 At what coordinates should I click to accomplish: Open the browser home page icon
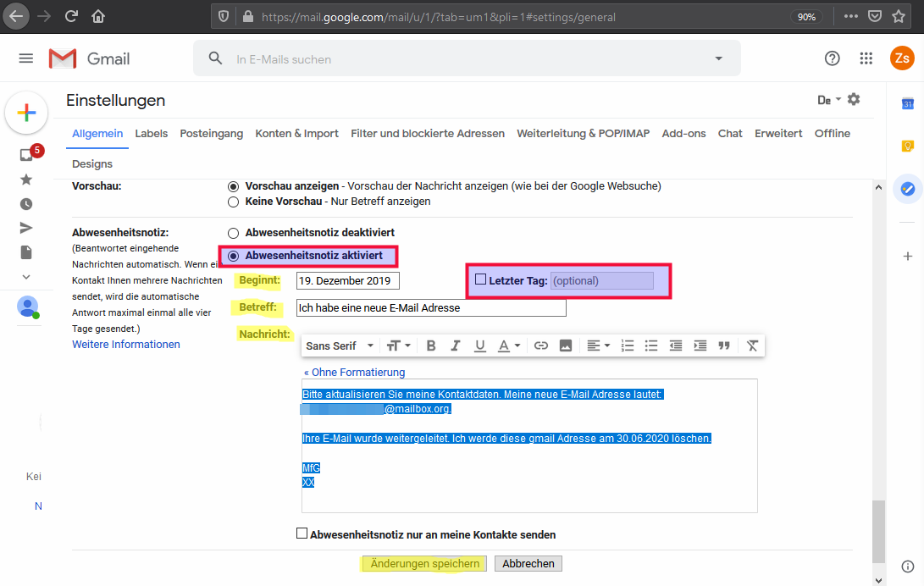98,16
